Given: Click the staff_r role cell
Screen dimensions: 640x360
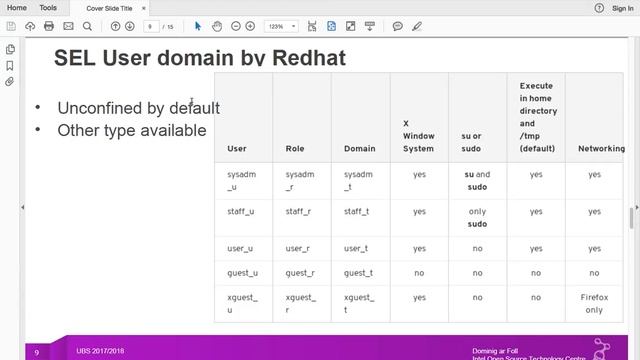Looking at the screenshot, I should point(302,218).
